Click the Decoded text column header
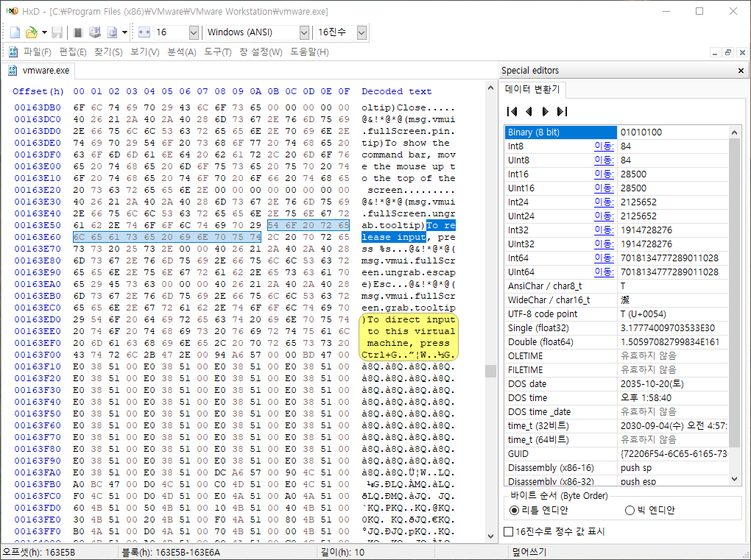This screenshot has height=560, width=751. click(x=397, y=91)
